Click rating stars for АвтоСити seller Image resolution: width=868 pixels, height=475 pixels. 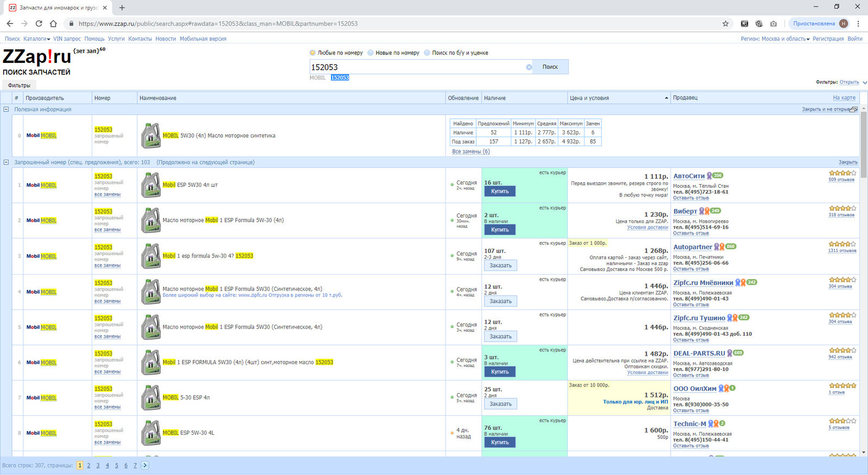click(x=842, y=173)
